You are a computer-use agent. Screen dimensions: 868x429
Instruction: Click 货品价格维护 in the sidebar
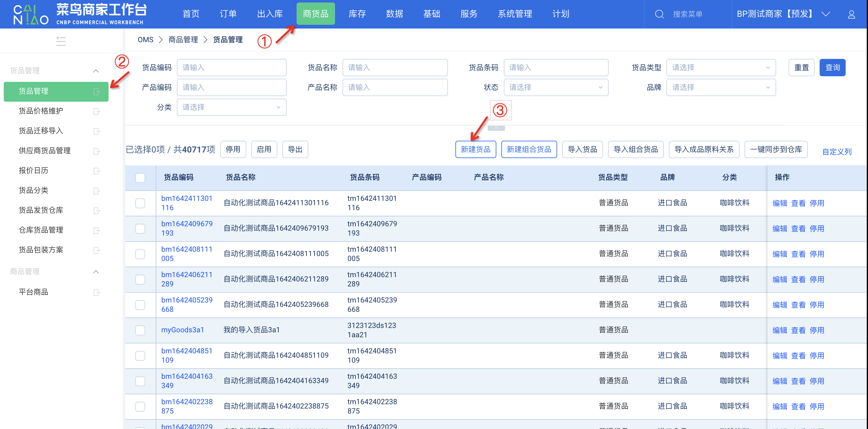coord(41,111)
